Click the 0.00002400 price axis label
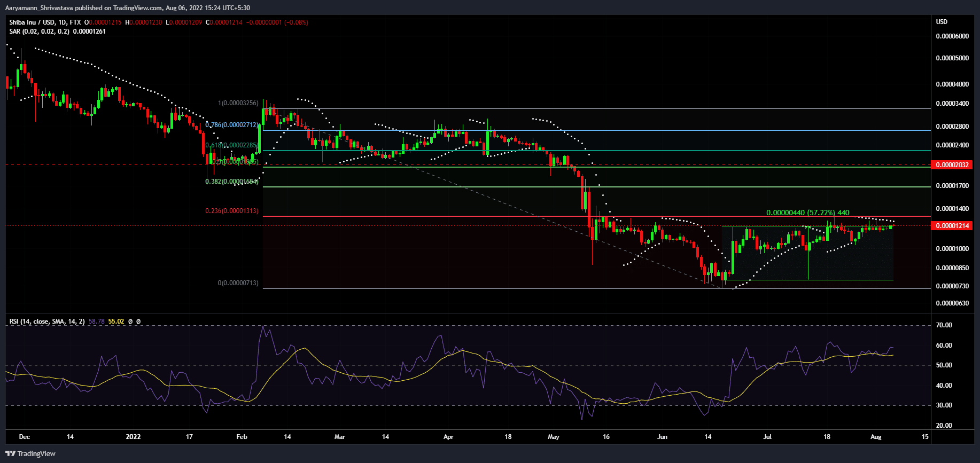980x463 pixels. [x=952, y=145]
